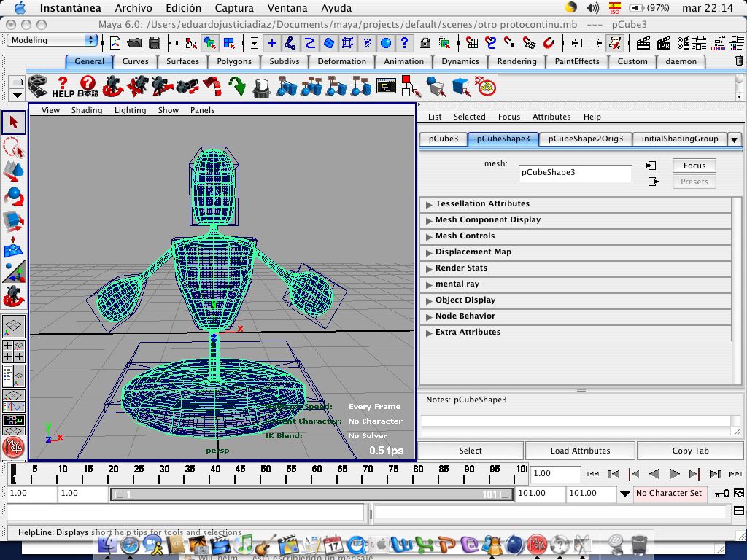Click the Select button
Screen dimensions: 747x560
(x=471, y=451)
